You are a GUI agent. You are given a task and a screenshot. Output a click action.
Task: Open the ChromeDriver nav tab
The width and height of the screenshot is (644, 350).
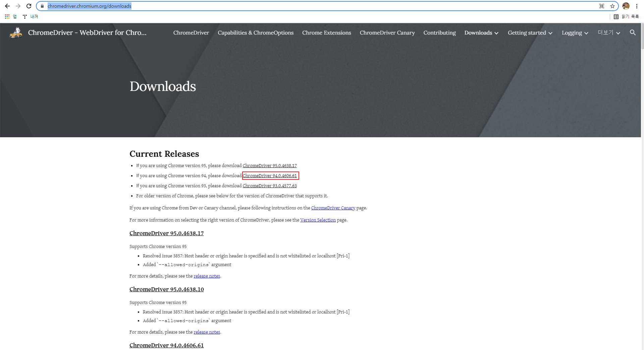click(x=191, y=33)
